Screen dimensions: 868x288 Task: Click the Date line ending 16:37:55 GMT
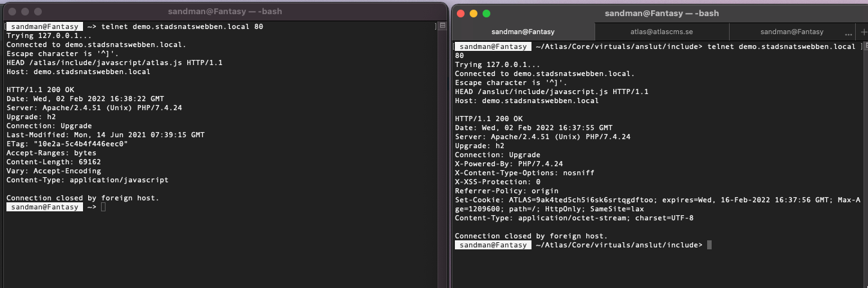533,128
